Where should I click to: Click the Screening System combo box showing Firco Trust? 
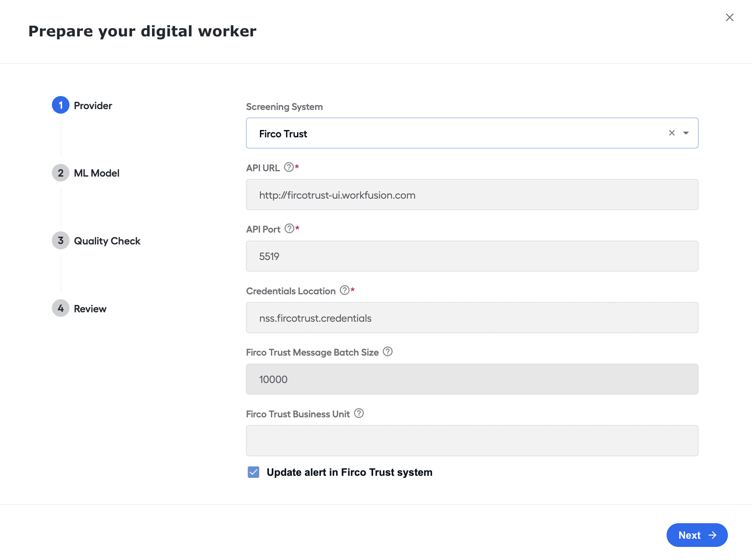coord(472,133)
